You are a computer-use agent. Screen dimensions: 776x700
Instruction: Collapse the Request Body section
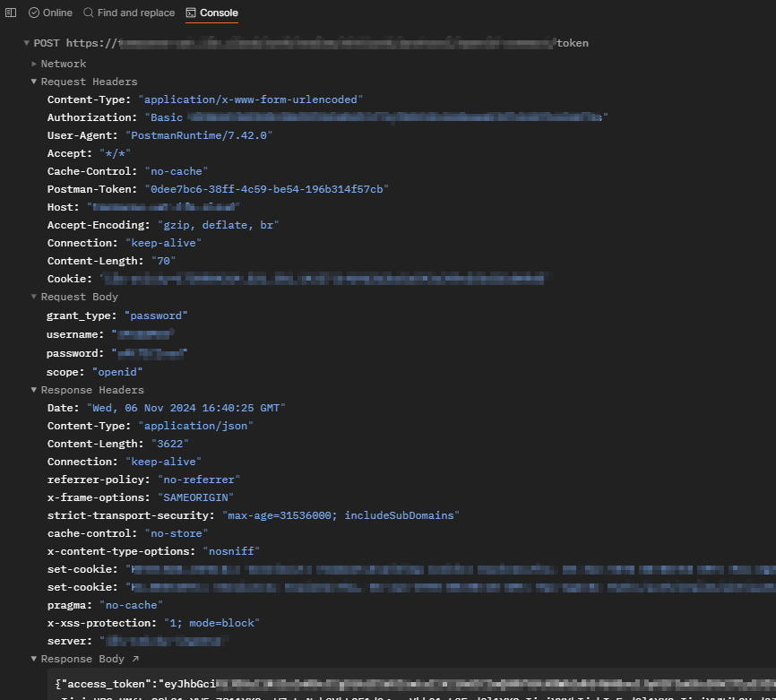(x=34, y=297)
